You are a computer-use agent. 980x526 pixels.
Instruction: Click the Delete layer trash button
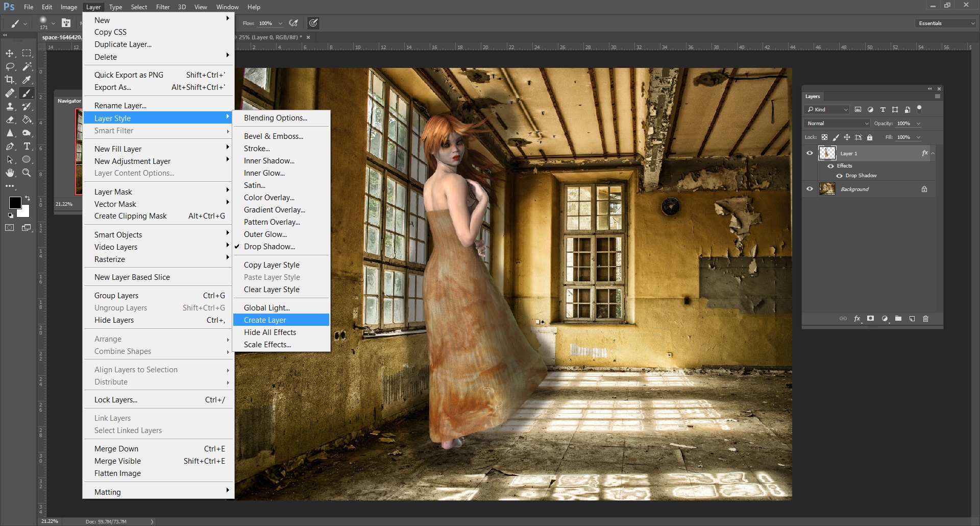coord(925,319)
